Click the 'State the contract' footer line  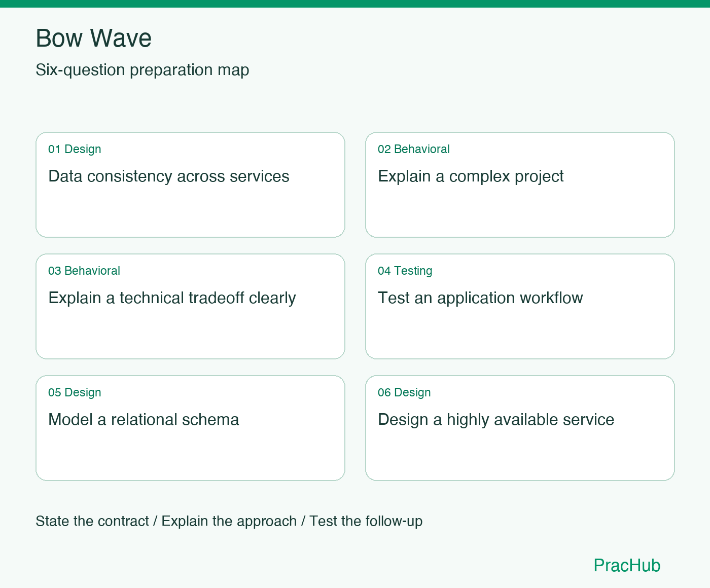coord(229,521)
